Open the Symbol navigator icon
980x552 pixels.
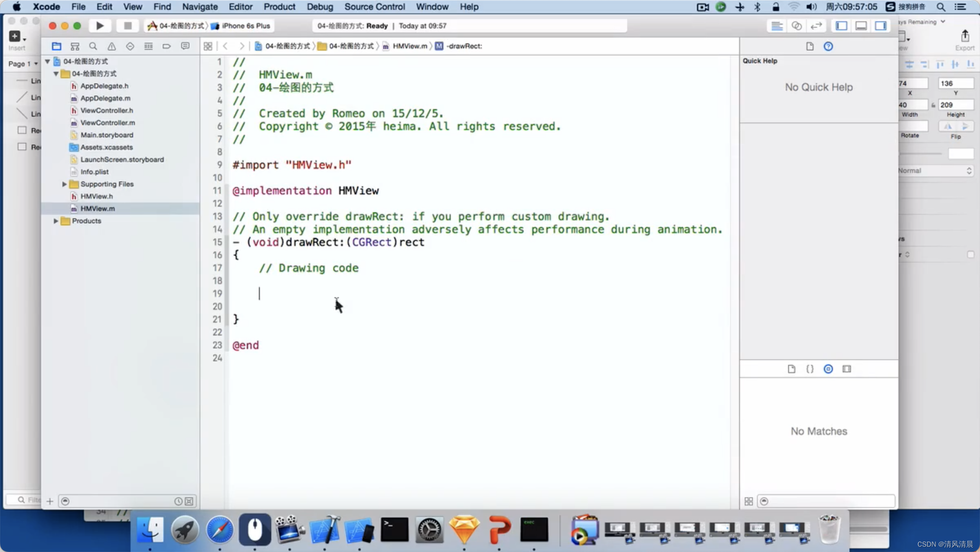coord(75,46)
